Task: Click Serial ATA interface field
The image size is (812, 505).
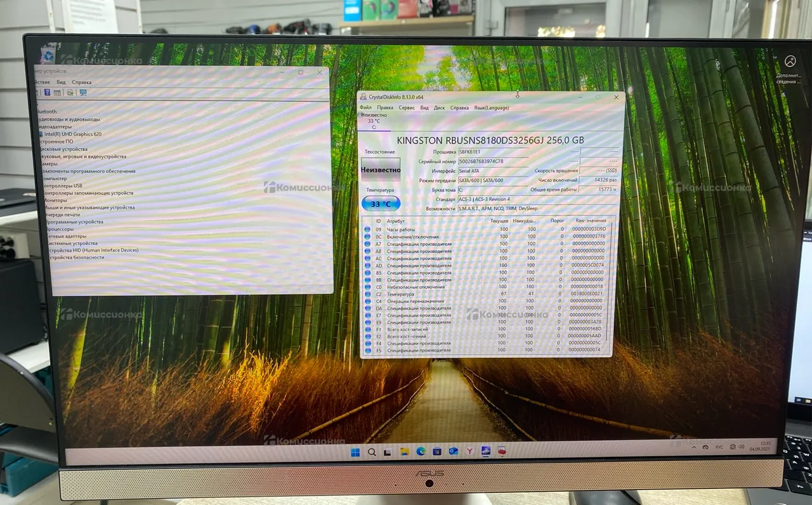Action: 494,171
